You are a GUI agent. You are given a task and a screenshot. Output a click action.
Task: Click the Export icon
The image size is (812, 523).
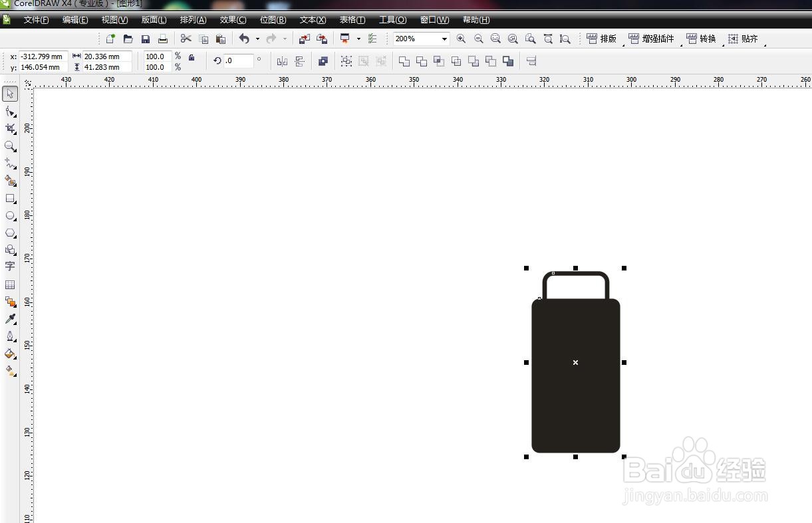tap(322, 39)
